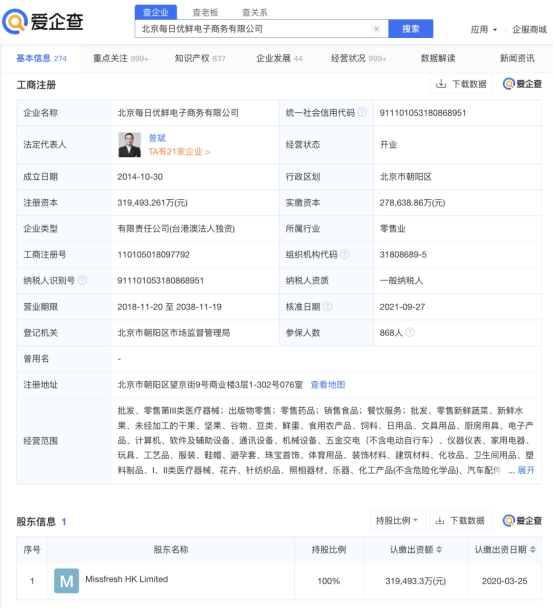This screenshot has height=609, width=554.
Task: Click the paid-in capital 278,638.86万(元)
Action: [x=412, y=202]
